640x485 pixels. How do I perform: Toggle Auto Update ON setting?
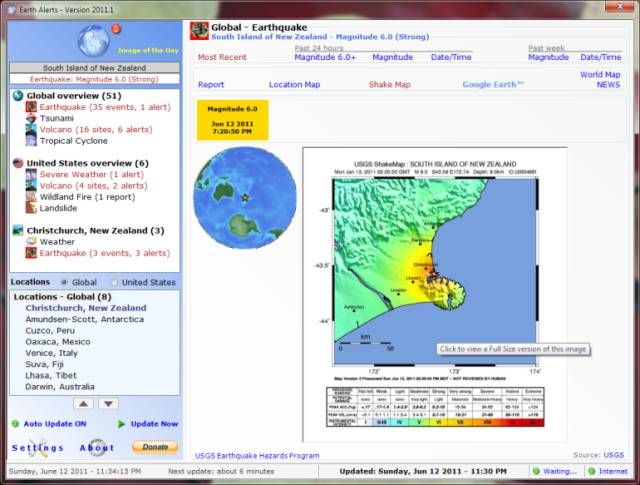55,424
